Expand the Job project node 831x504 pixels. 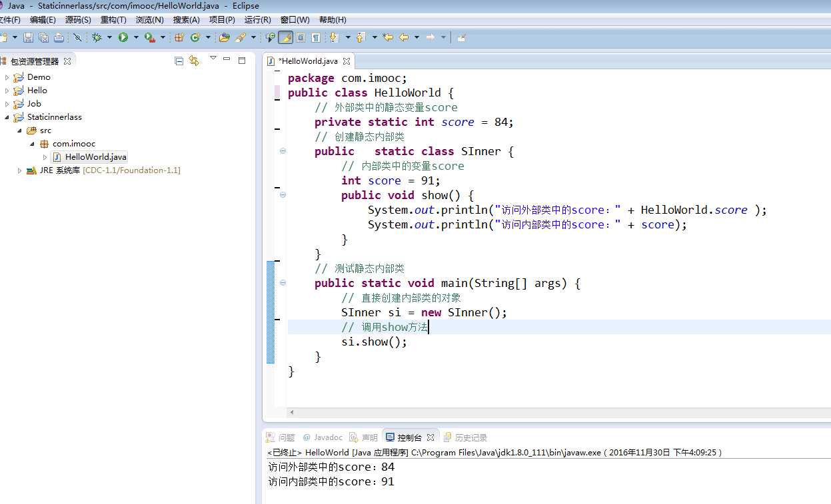7,104
